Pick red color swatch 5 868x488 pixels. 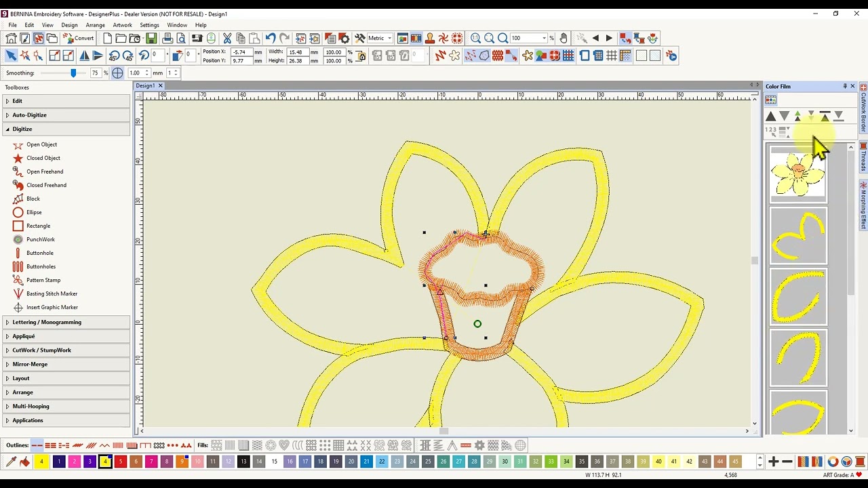121,462
